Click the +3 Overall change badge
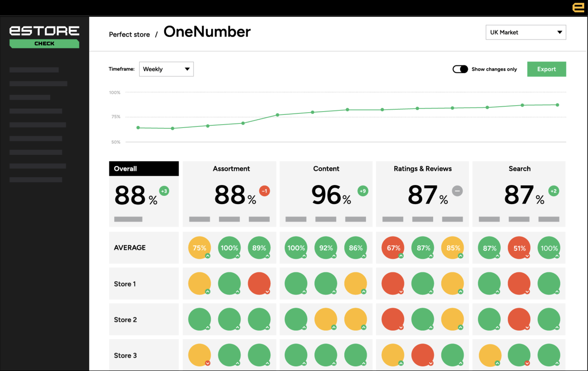 pos(164,191)
